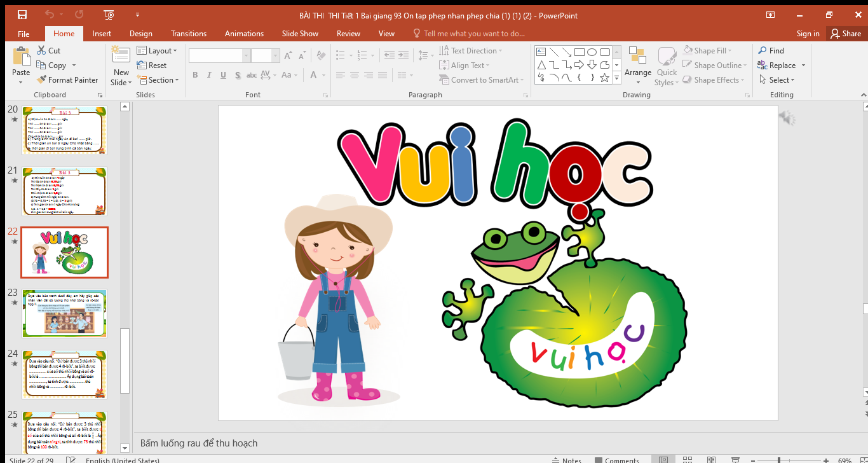Switch to the Animations tab
The height and width of the screenshot is (463, 868).
[244, 34]
